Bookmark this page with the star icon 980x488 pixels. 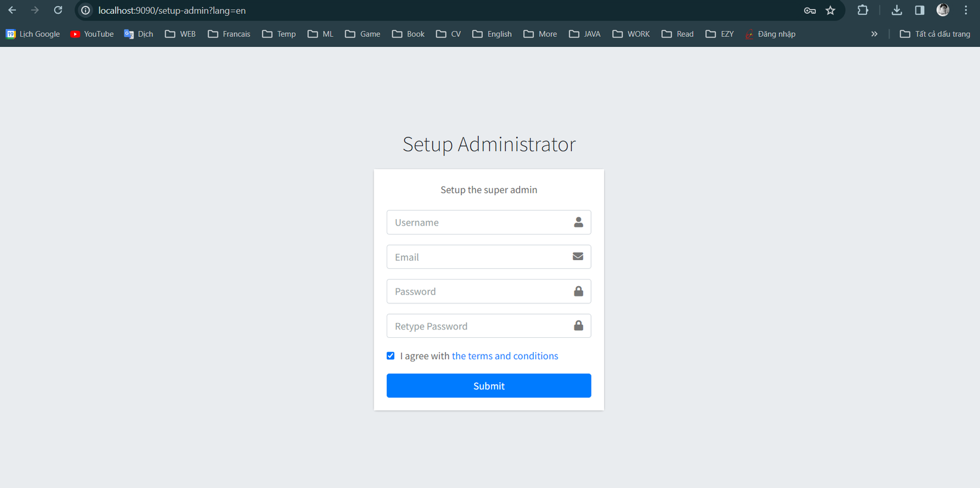(830, 10)
